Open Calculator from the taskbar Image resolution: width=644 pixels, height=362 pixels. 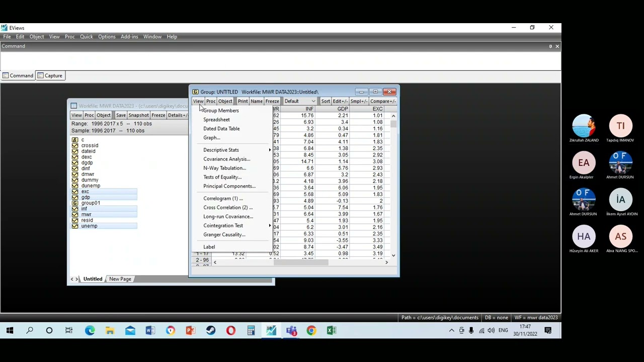point(251,330)
